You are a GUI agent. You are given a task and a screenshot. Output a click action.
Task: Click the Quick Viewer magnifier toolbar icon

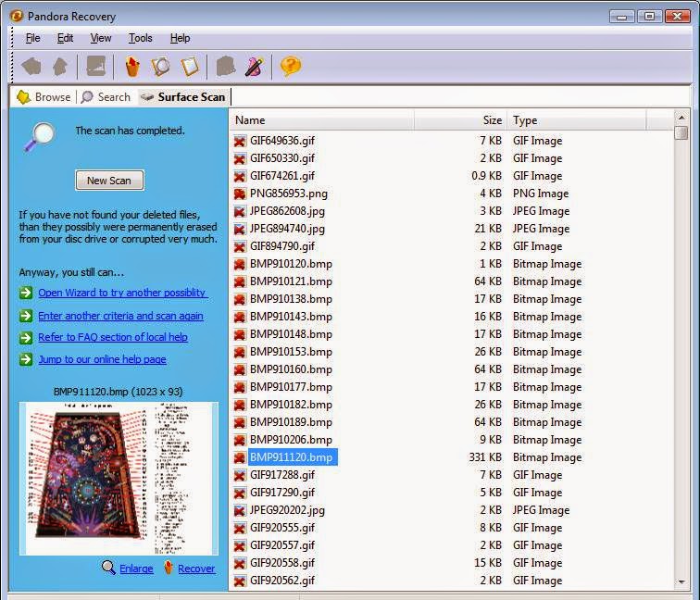[161, 67]
